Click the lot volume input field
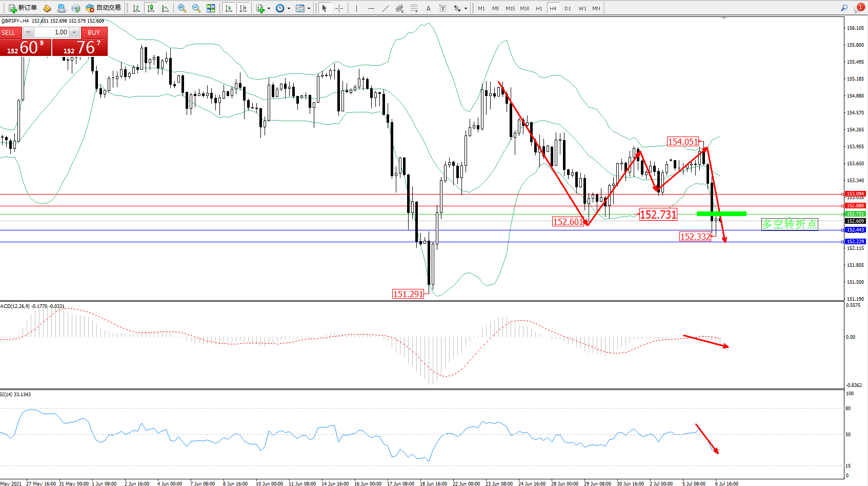 pyautogui.click(x=51, y=32)
